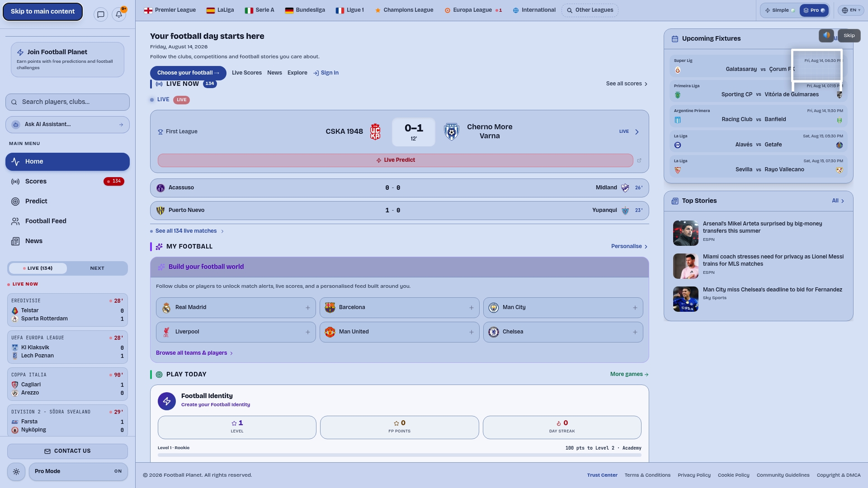Click the Upcoming Fixtures calendar icon

(x=675, y=39)
